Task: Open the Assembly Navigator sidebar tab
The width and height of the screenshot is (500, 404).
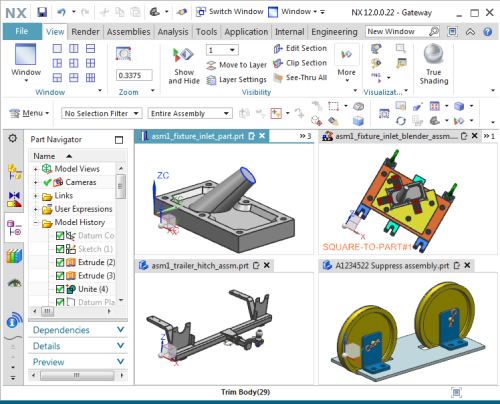Action: pos(14,172)
